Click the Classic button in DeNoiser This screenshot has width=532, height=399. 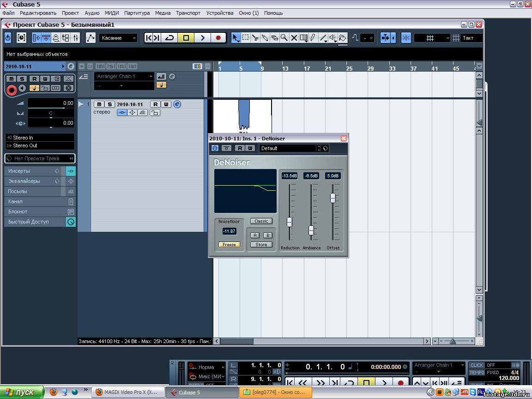(x=261, y=221)
